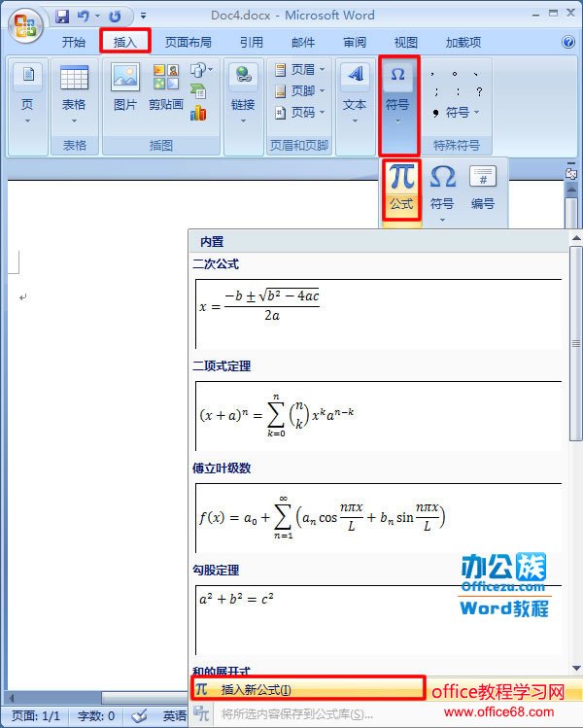Click the equation gallery scrollbar thumb
The image size is (583, 728).
pyautogui.click(x=576, y=343)
